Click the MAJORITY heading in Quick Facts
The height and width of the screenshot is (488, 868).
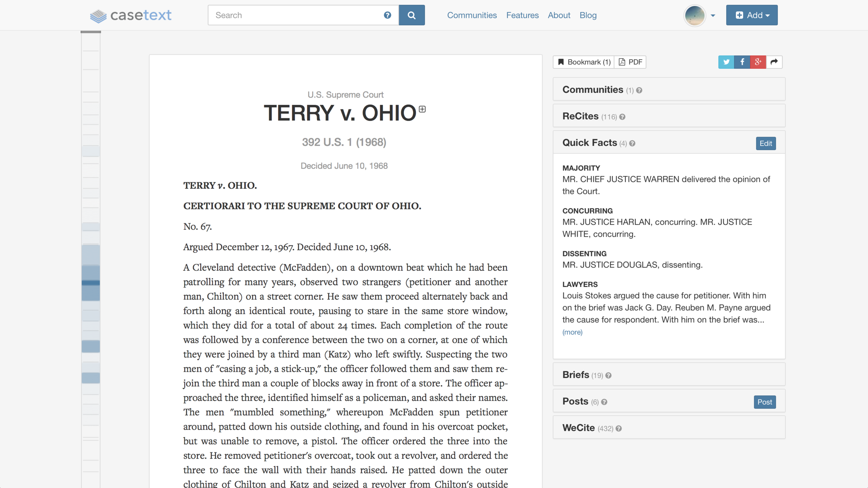[581, 168]
